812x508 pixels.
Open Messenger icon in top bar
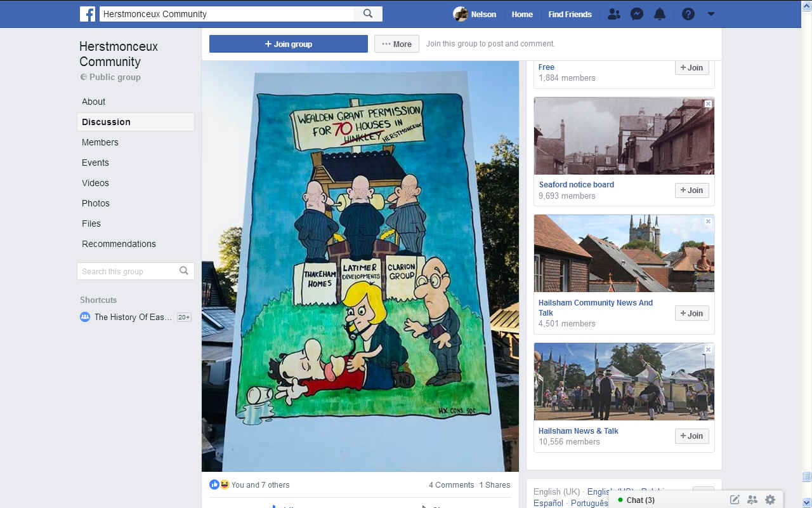click(637, 14)
